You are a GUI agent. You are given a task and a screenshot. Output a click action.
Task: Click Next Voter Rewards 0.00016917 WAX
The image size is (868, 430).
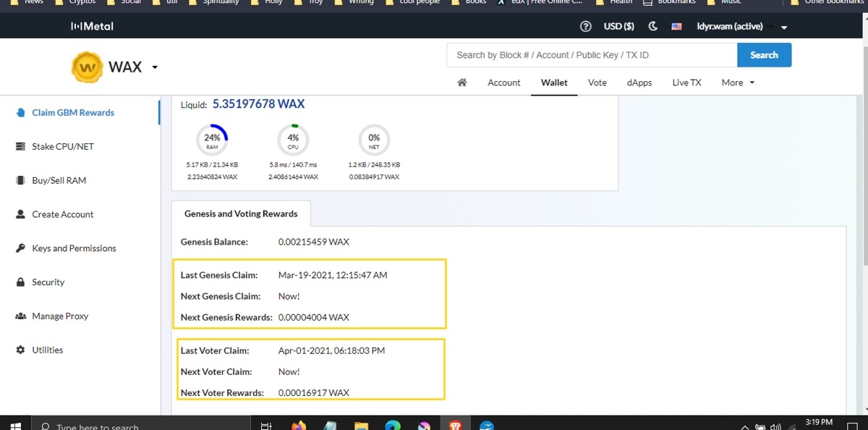click(x=314, y=392)
